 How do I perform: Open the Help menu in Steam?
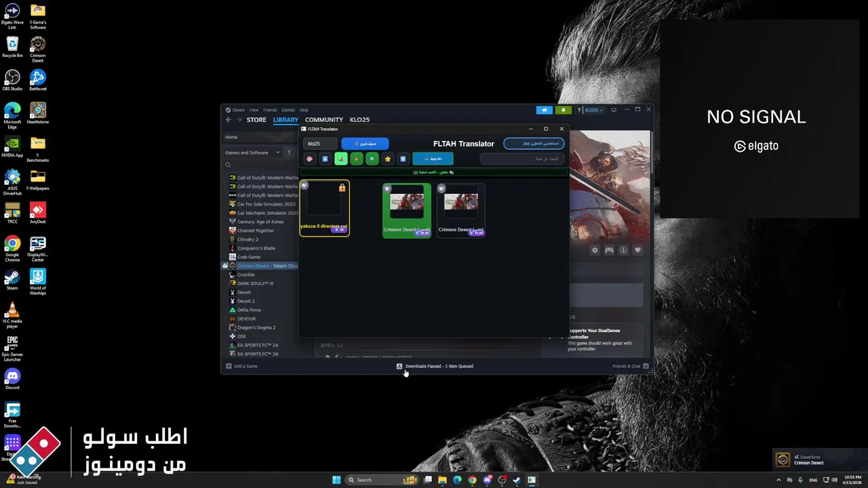304,110
